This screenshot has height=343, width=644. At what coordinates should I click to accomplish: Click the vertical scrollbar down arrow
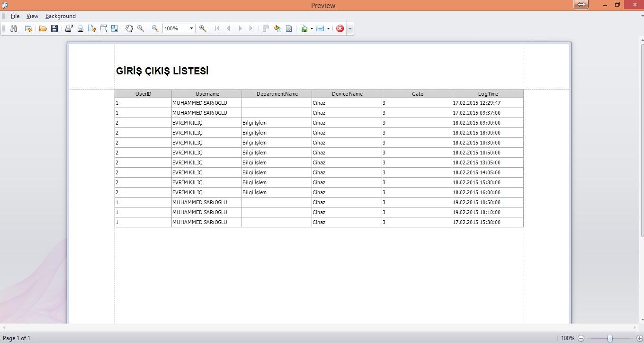point(642,321)
